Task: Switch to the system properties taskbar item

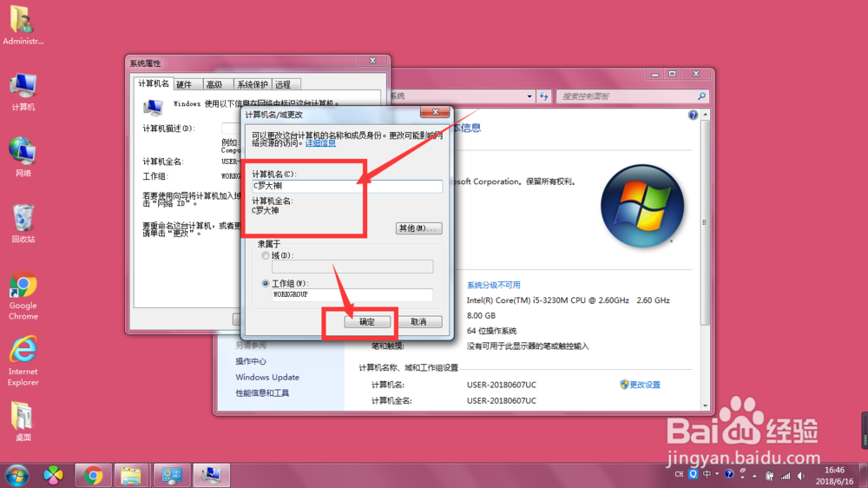Action: click(x=212, y=476)
